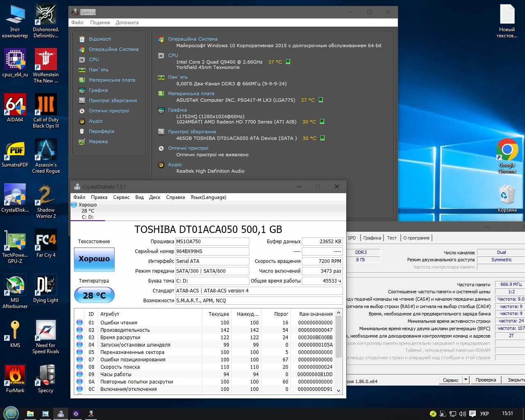This screenshot has height=420, width=525.
Task: Select Мережа in Speccy sidebar
Action: [98, 142]
